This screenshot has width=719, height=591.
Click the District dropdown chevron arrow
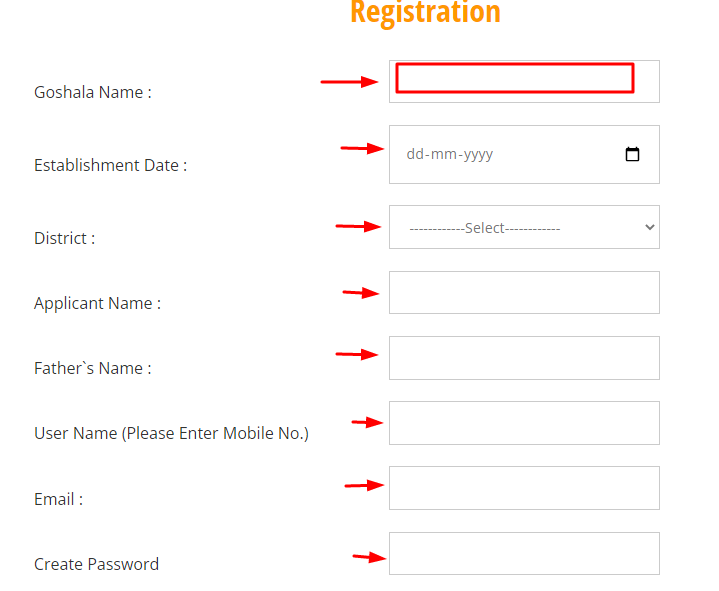click(649, 227)
